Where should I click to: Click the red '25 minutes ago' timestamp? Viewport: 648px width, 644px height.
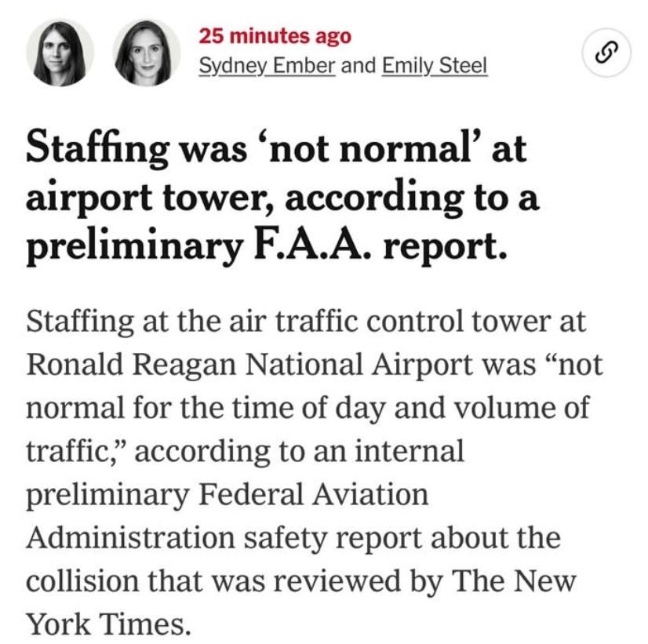click(275, 36)
